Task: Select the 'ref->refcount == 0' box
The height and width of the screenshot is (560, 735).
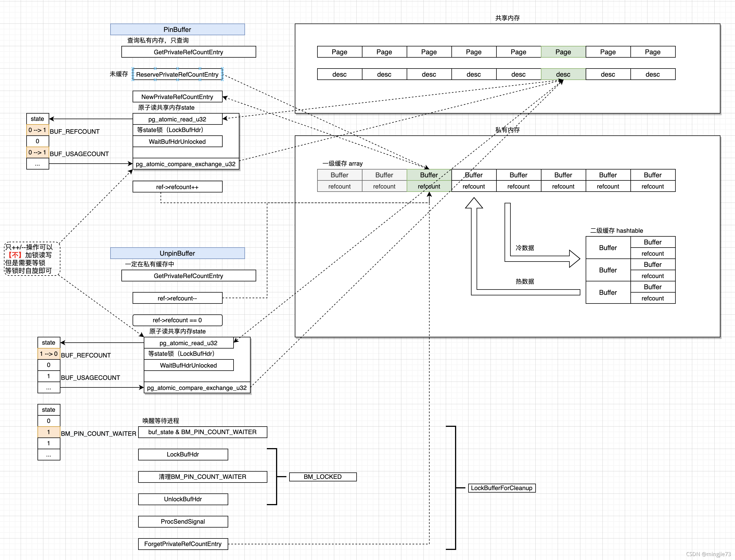Action: click(177, 320)
